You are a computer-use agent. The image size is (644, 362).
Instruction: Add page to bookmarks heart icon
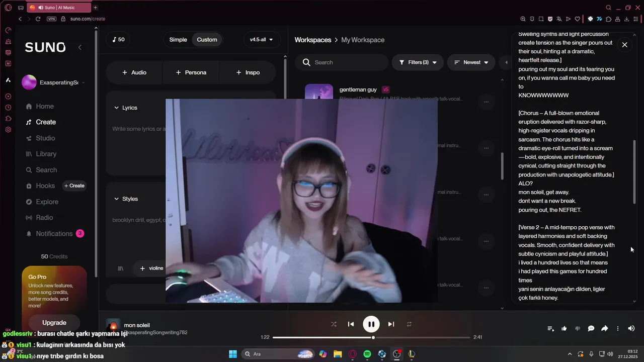click(578, 19)
